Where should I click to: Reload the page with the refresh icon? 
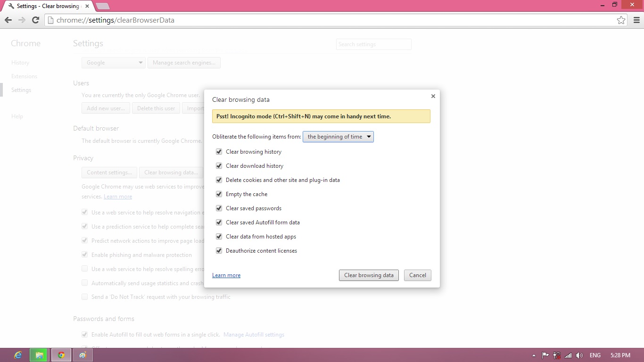pos(35,20)
